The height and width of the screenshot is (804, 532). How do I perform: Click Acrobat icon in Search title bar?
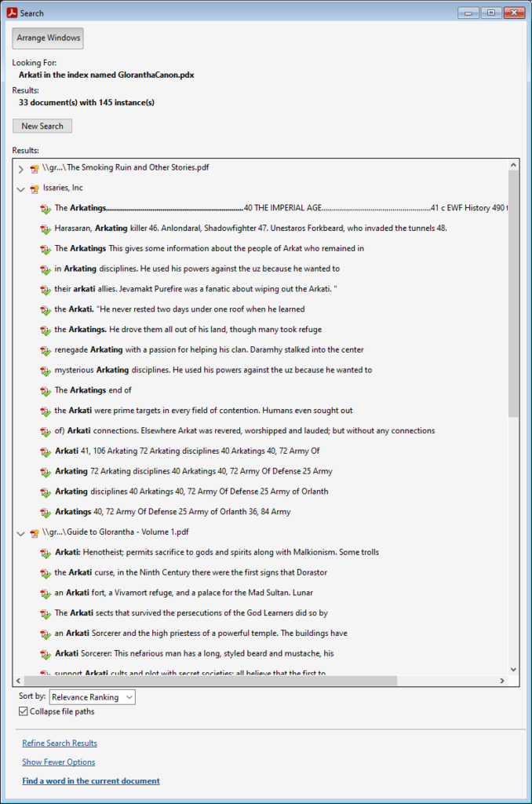tap(12, 13)
